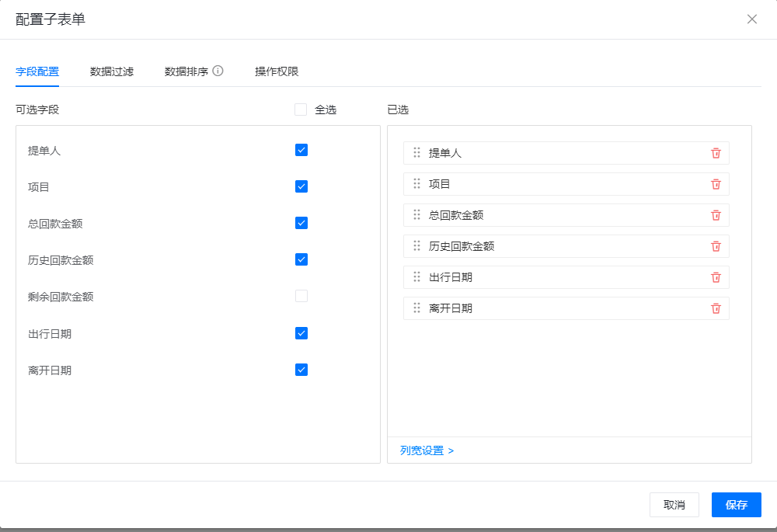Click the 保存 button

pyautogui.click(x=736, y=505)
